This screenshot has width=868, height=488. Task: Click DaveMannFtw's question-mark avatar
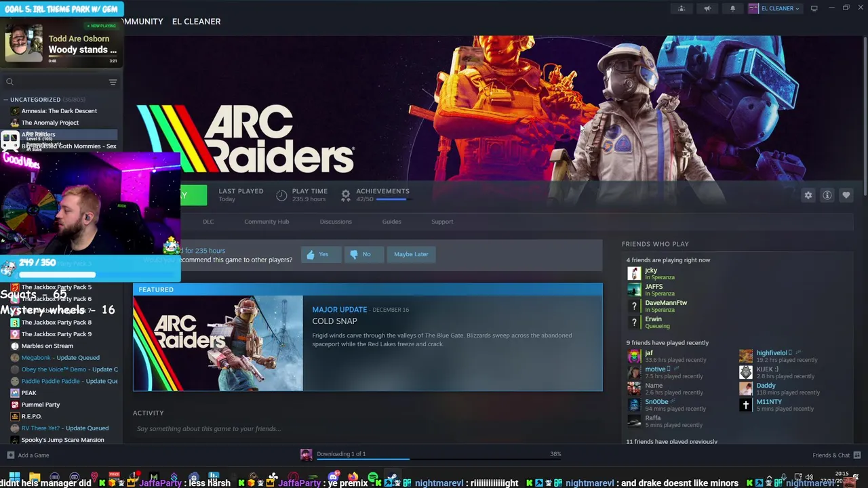coord(634,306)
